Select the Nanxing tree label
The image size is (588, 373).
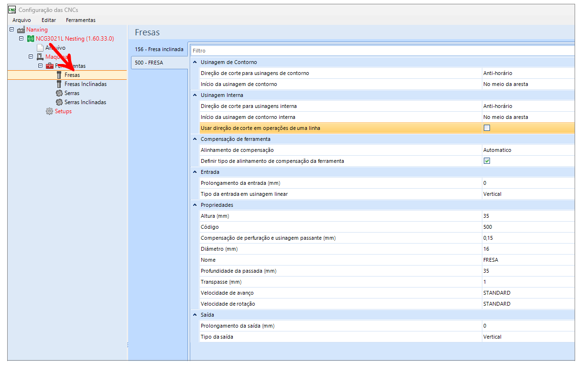click(37, 30)
